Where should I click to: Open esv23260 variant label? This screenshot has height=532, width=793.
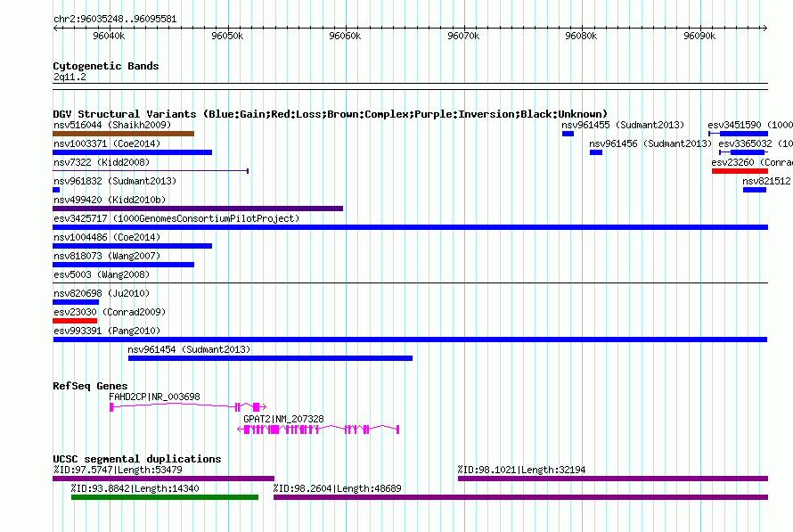click(751, 162)
